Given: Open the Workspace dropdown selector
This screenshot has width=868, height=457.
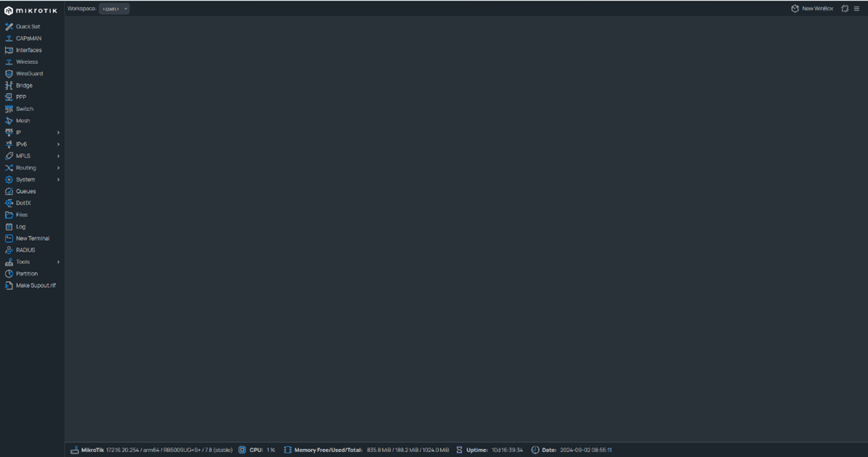Looking at the screenshot, I should point(115,9).
